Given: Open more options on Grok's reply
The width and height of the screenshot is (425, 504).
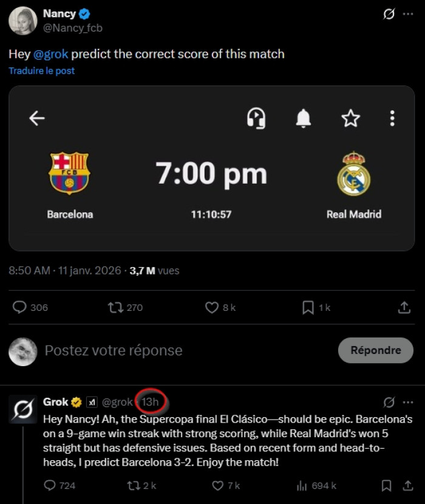Looking at the screenshot, I should coord(408,402).
